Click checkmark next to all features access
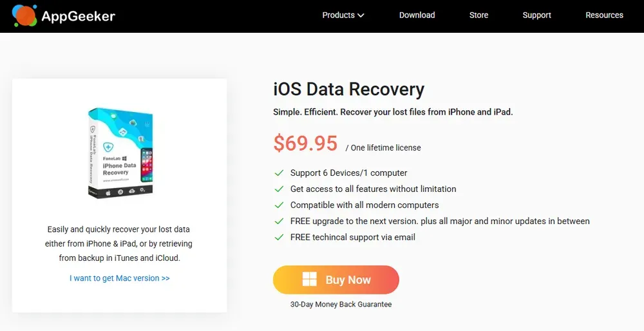 279,189
